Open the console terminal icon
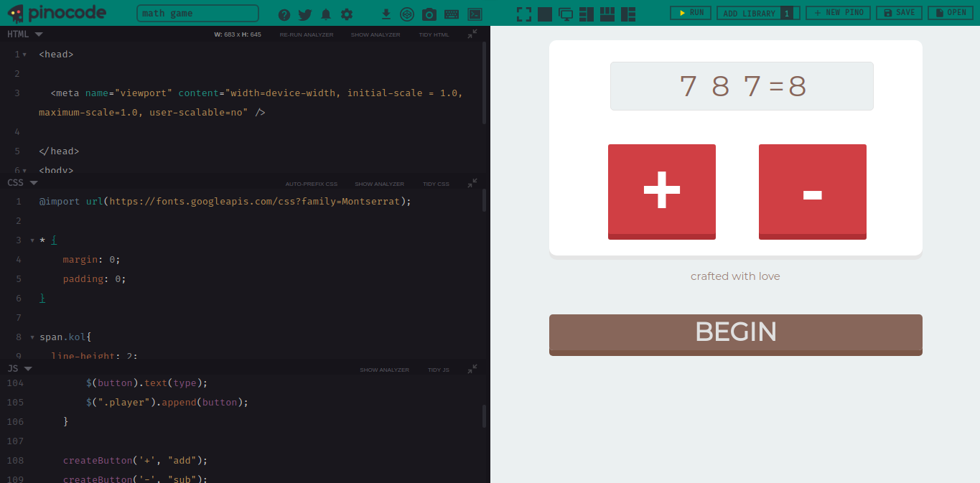Image resolution: width=980 pixels, height=483 pixels. coord(473,14)
